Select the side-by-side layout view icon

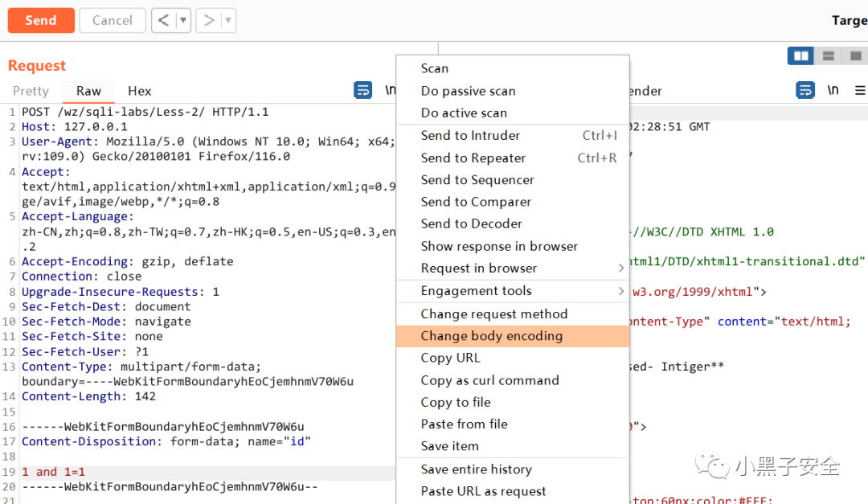tap(800, 56)
